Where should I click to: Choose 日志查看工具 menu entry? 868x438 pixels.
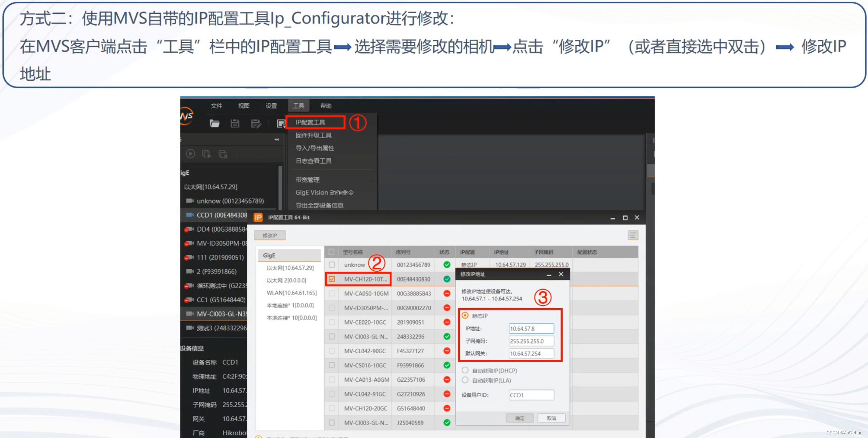(313, 161)
